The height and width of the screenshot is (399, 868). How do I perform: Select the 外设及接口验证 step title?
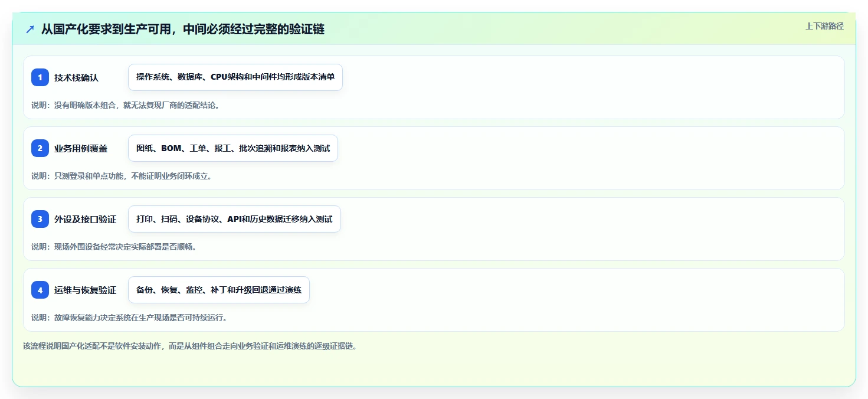(85, 219)
